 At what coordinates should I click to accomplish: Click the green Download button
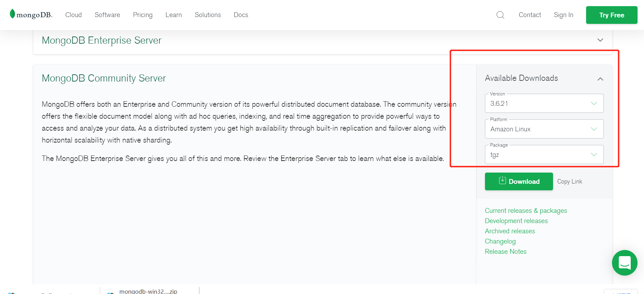point(519,181)
